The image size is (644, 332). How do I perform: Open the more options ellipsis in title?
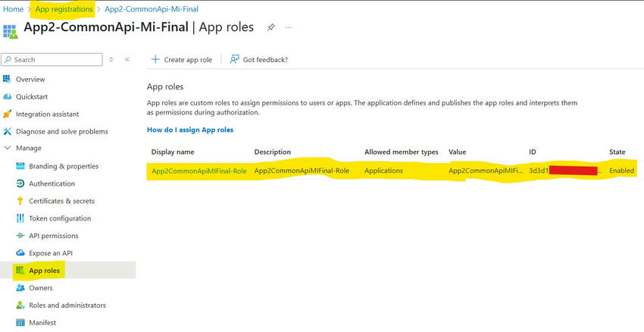[x=289, y=27]
